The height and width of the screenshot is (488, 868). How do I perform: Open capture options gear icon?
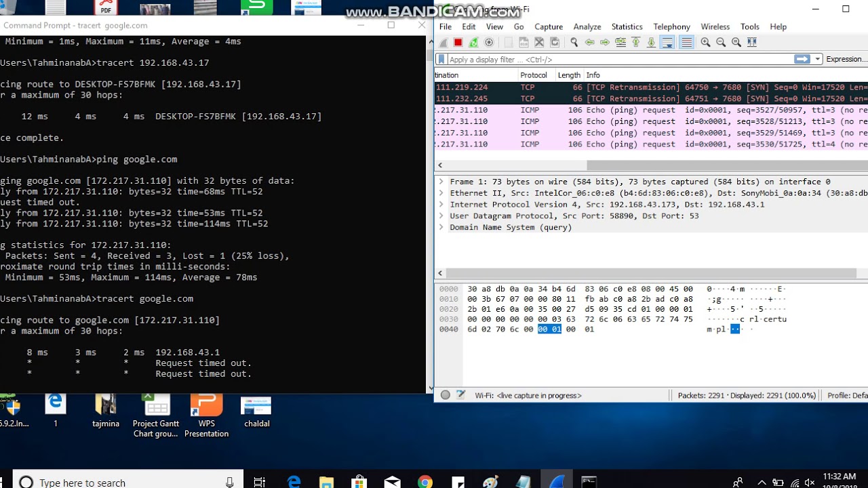pyautogui.click(x=489, y=42)
